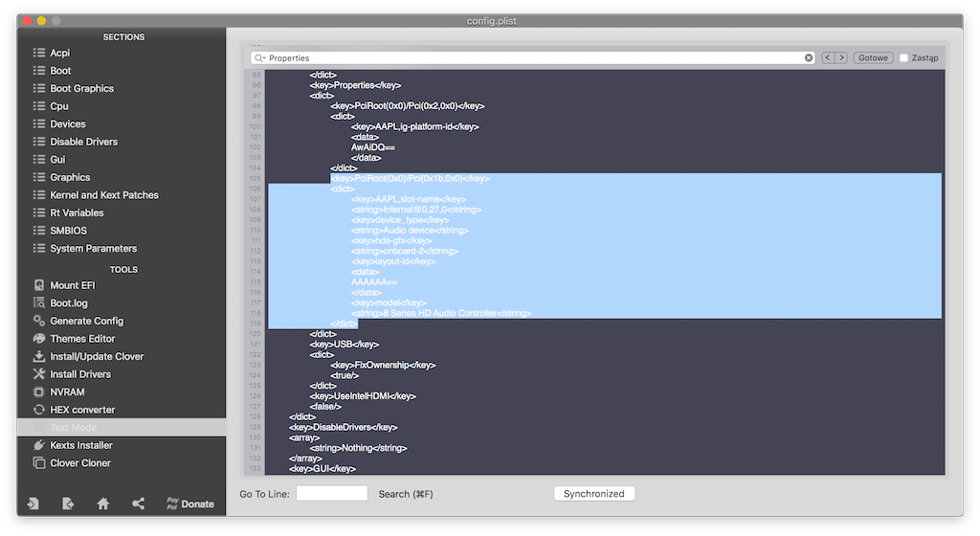Click the export configuration icon
The width and height of the screenshot is (980, 536).
pos(68,503)
